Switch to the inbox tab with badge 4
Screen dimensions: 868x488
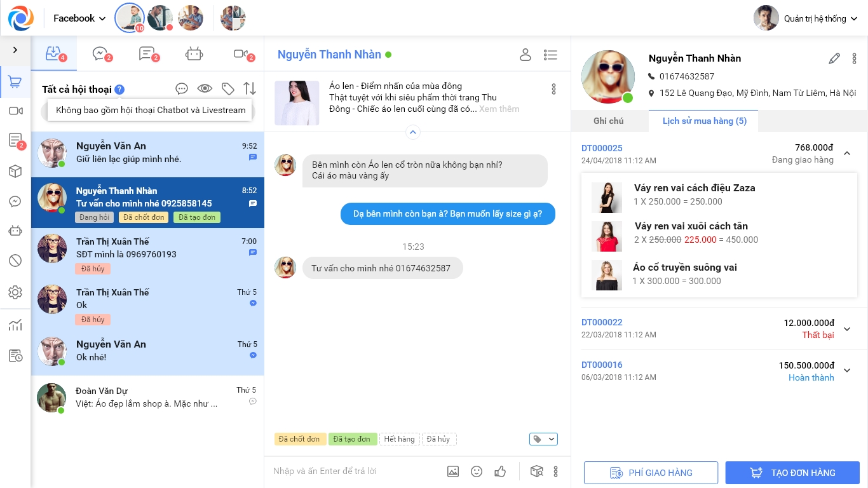pos(55,54)
